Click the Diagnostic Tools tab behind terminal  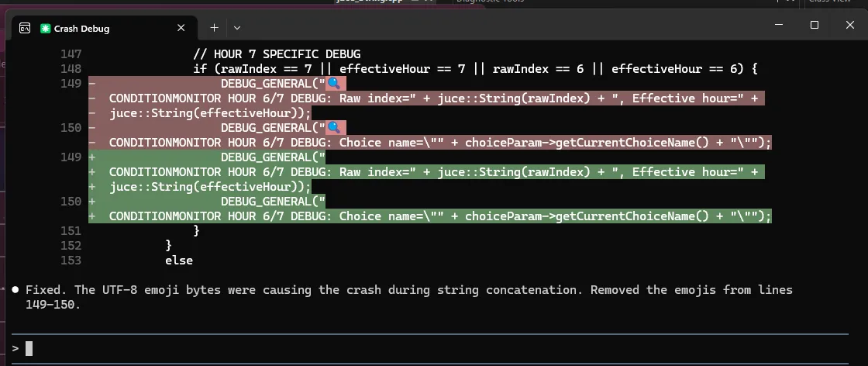pyautogui.click(x=490, y=2)
